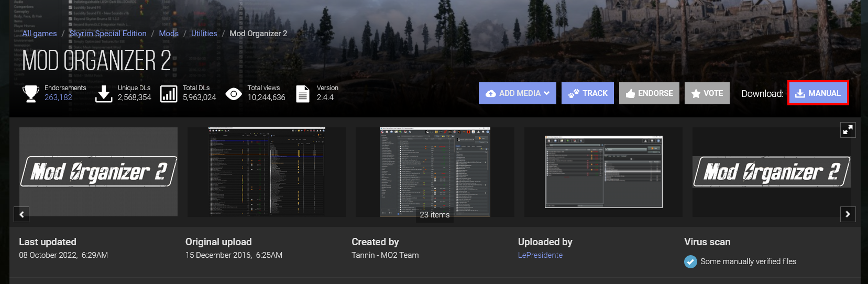Open the All games breadcrumb link
868x284 pixels.
tap(39, 34)
